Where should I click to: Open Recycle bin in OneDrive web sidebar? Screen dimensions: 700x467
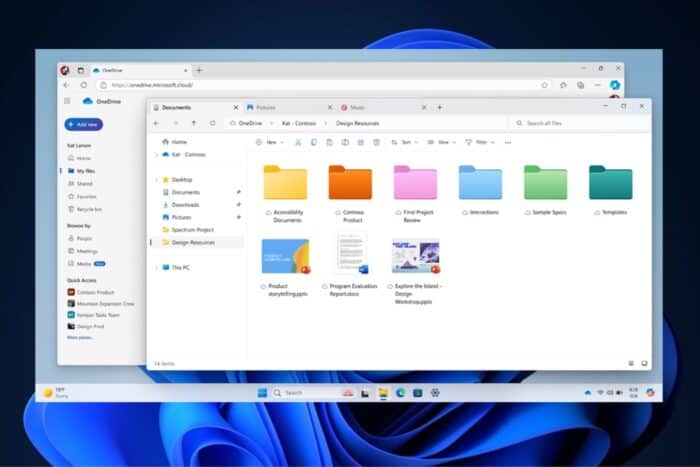point(85,209)
